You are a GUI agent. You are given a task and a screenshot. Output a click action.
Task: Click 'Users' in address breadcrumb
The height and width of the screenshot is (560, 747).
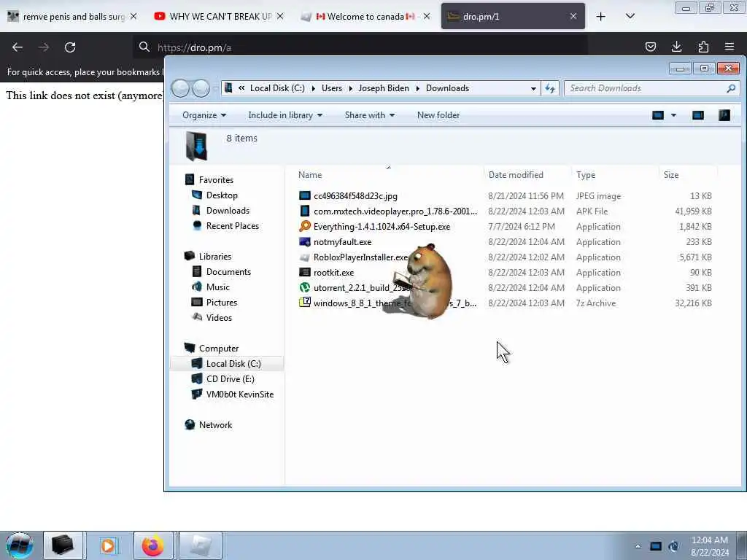tap(332, 88)
